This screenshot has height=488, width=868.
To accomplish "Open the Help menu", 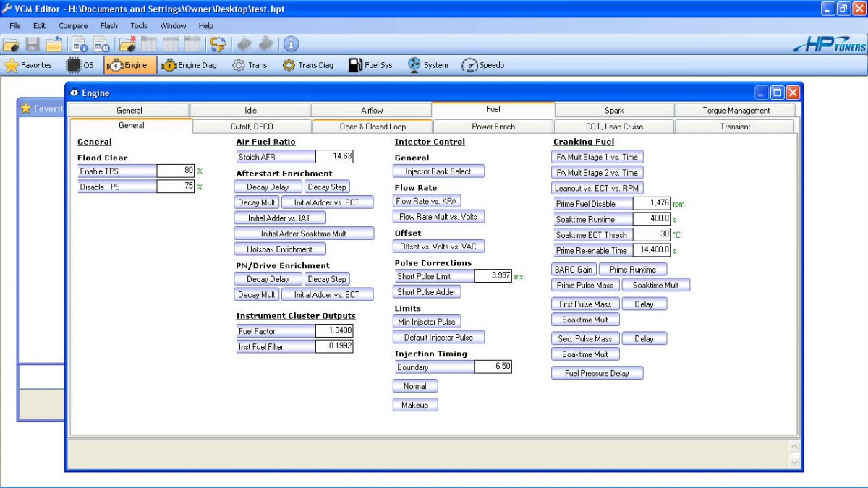I will 206,25.
